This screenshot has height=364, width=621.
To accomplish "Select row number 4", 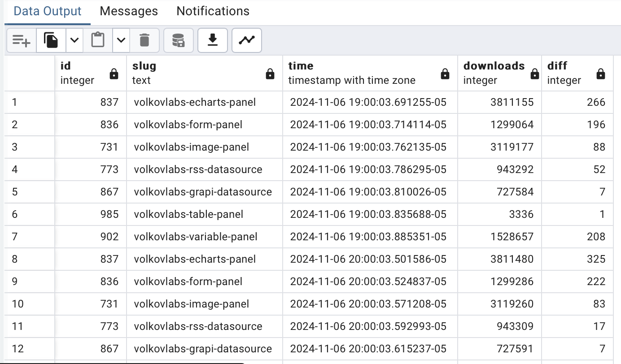I will pos(30,169).
